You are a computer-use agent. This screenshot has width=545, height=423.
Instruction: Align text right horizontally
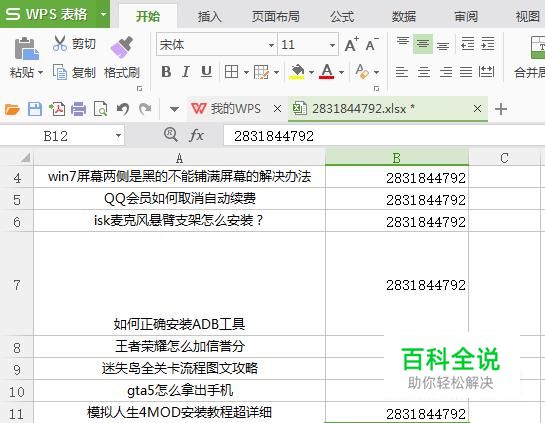click(446, 72)
